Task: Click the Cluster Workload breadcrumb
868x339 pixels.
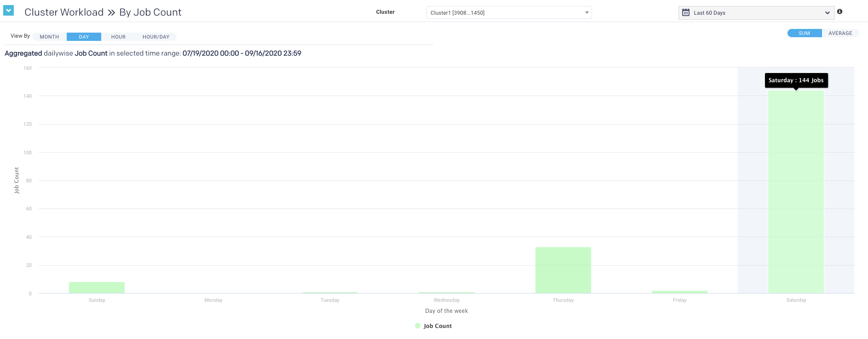Action: (64, 12)
